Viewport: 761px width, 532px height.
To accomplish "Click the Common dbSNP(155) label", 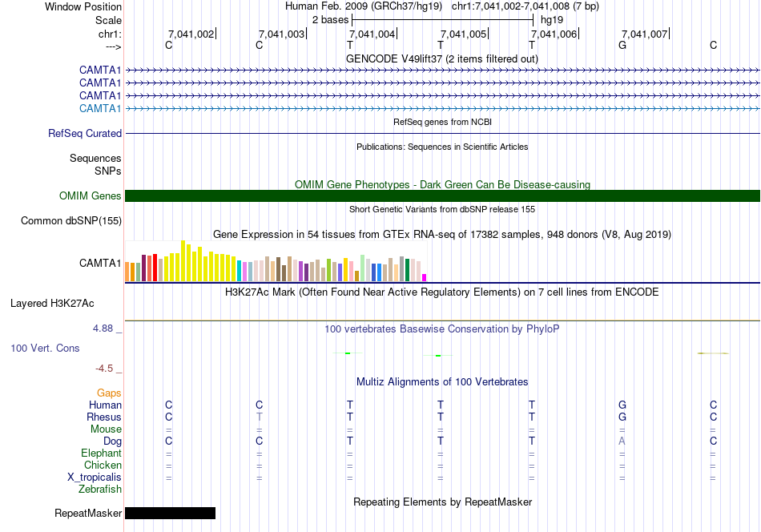I will point(71,221).
